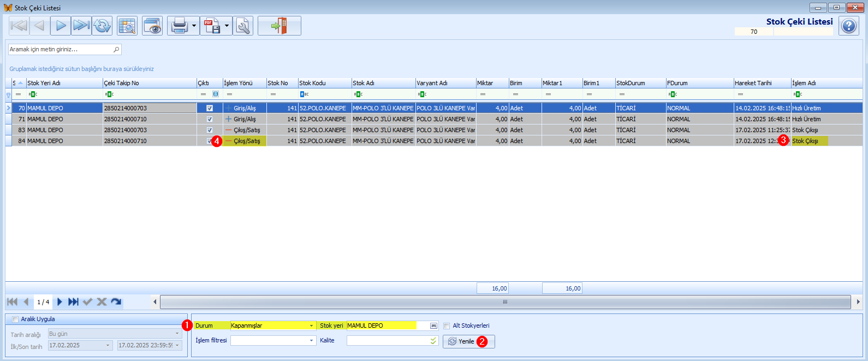Toggle the Aralık Uygula checkbox
This screenshot has width=868, height=361.
[15, 319]
